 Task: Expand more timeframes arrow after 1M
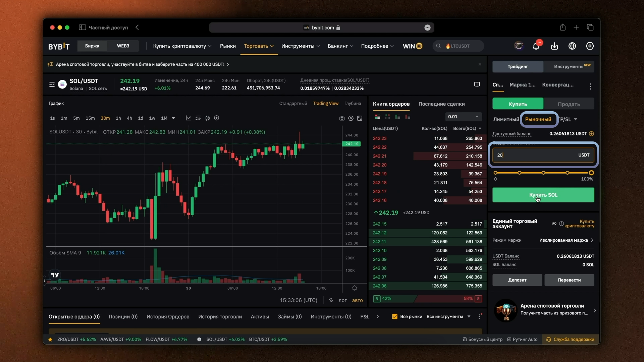[x=173, y=118]
